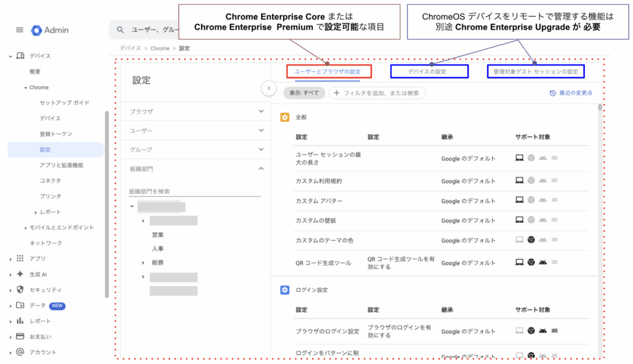Open アプリと拡張機能 in sidebar
633x364 pixels.
point(61,165)
